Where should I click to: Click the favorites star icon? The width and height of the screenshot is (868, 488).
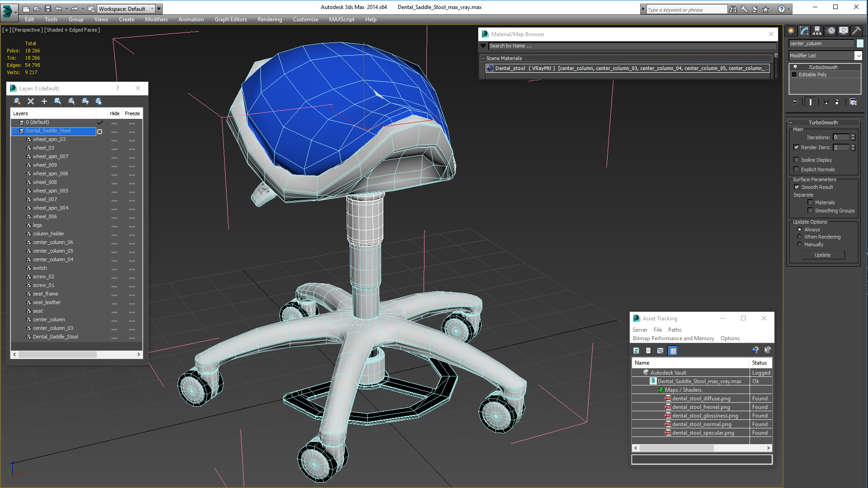(x=765, y=9)
